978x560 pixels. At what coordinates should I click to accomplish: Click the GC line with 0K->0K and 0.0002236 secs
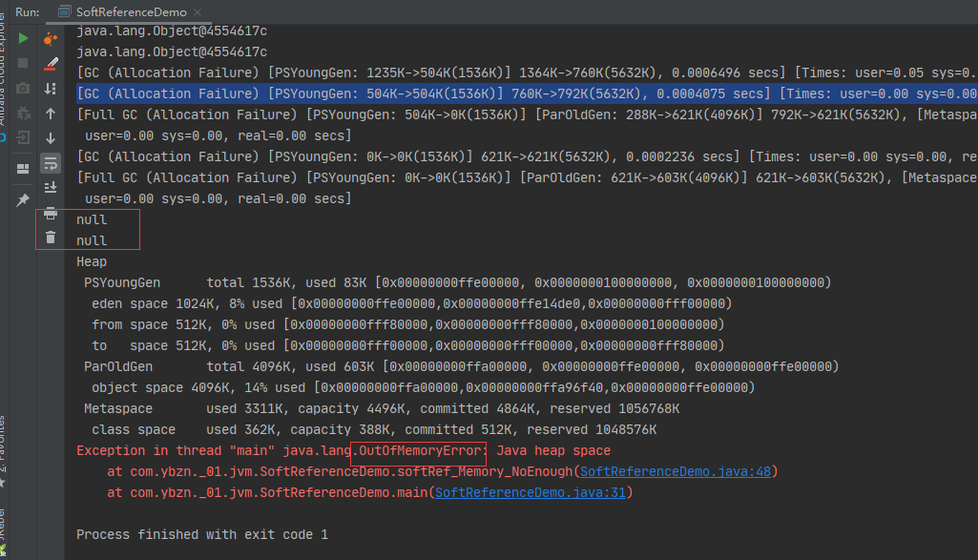(x=527, y=156)
